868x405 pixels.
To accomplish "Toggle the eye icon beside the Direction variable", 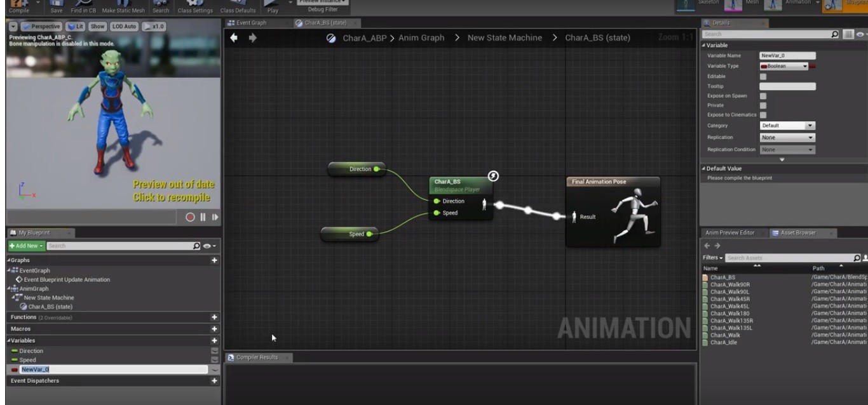I will click(215, 351).
